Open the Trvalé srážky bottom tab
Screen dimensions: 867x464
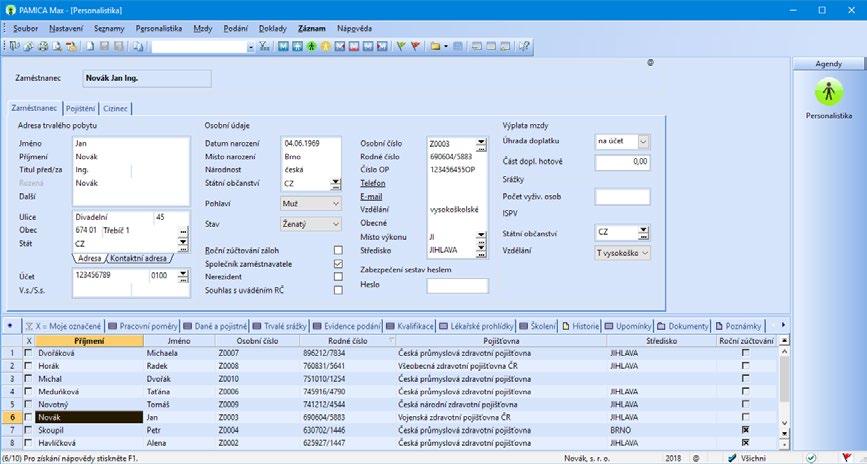click(x=279, y=326)
